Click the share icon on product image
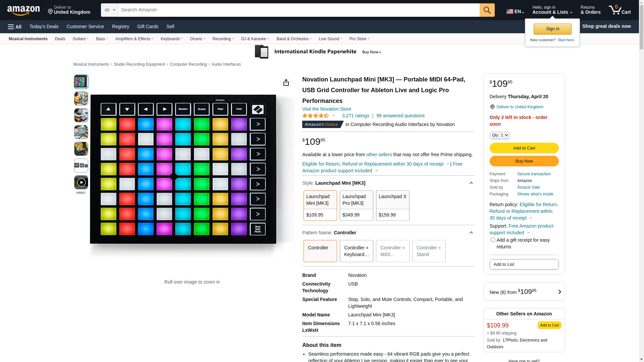This screenshot has height=362, width=644. tap(286, 82)
